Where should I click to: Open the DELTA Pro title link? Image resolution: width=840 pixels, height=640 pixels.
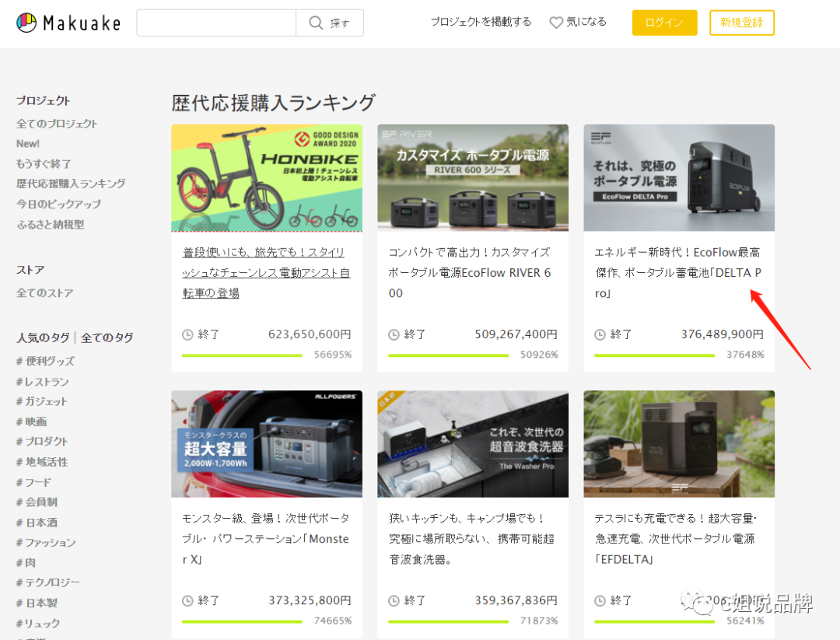677,273
